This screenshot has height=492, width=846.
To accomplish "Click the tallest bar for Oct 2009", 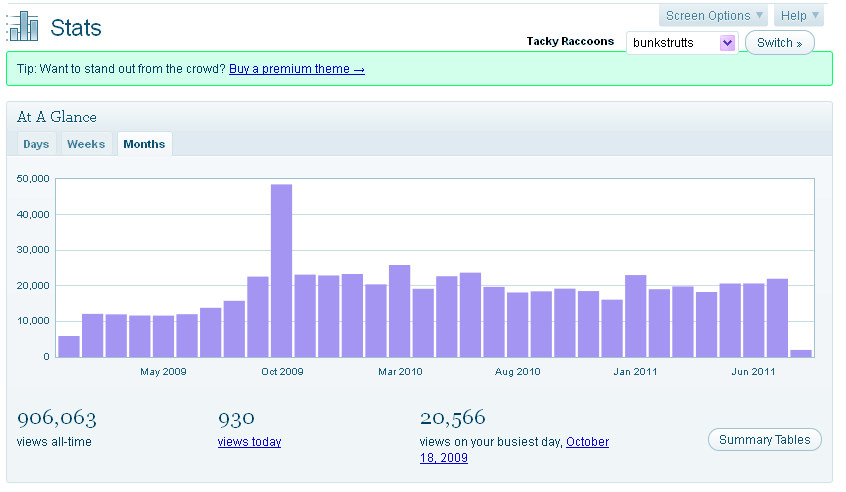I will (x=281, y=270).
